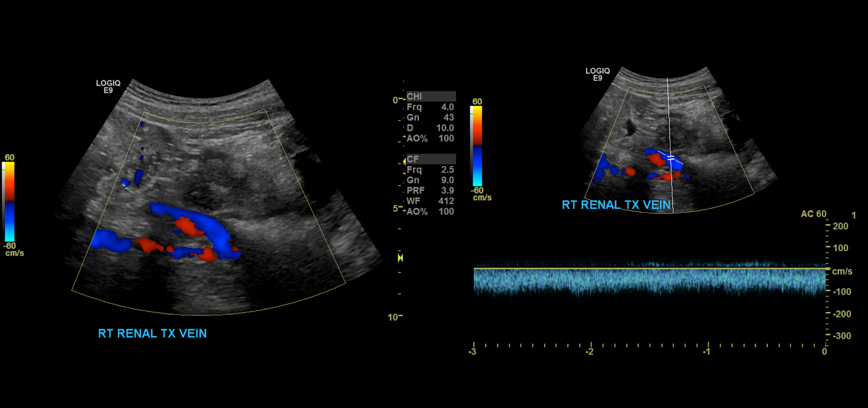Click the LOGIQ E9 logo on right image
This screenshot has height=408, width=868.
click(x=597, y=74)
